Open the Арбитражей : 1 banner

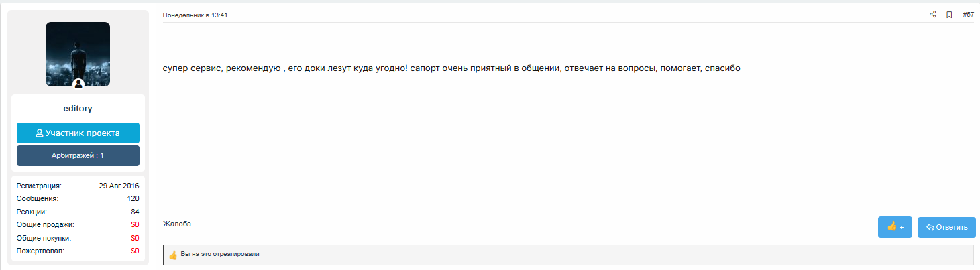(78, 155)
